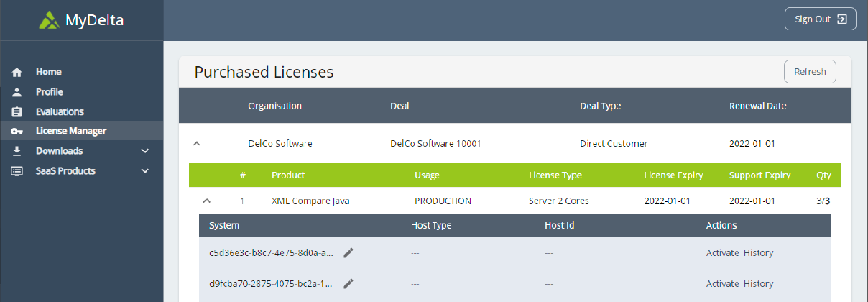View History for system d9fcba70
The width and height of the screenshot is (868, 302).
[x=758, y=283]
